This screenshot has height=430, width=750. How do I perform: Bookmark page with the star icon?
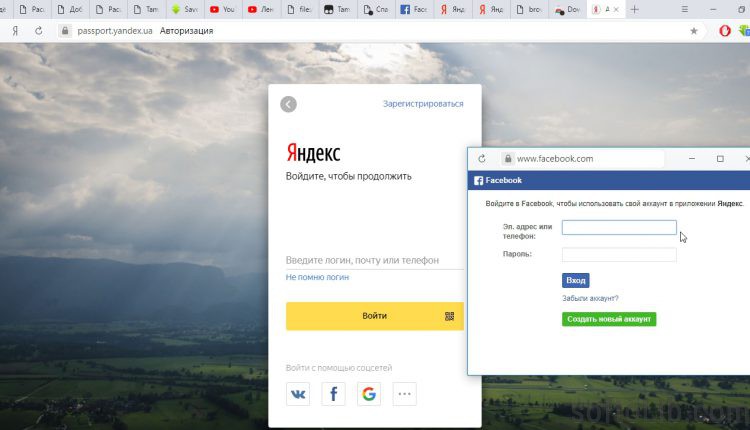pos(694,31)
